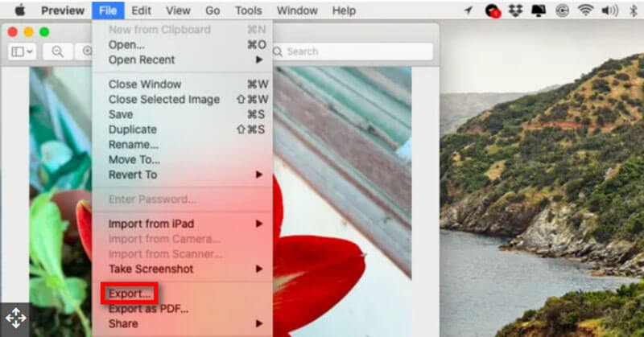Open the Tools menu
The width and height of the screenshot is (644, 337).
(x=248, y=10)
